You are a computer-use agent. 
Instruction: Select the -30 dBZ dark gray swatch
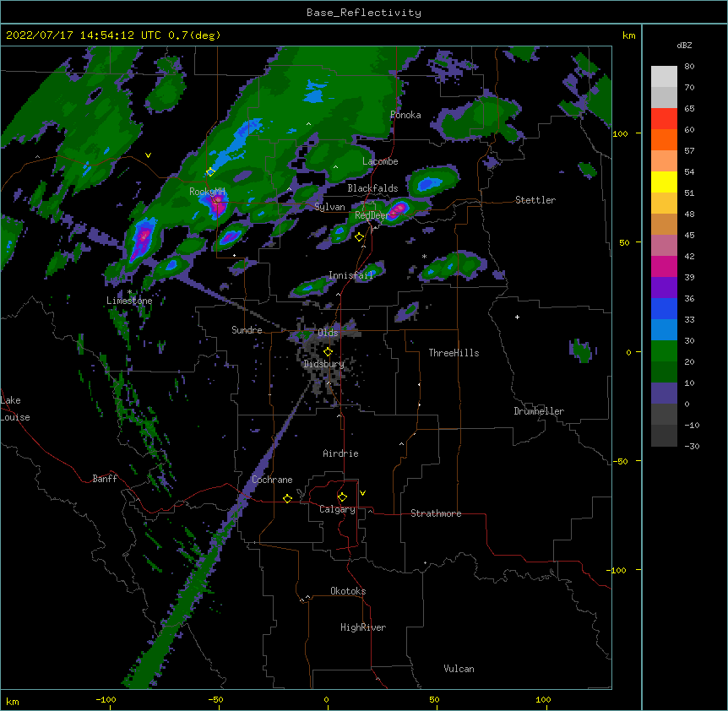[x=664, y=436]
